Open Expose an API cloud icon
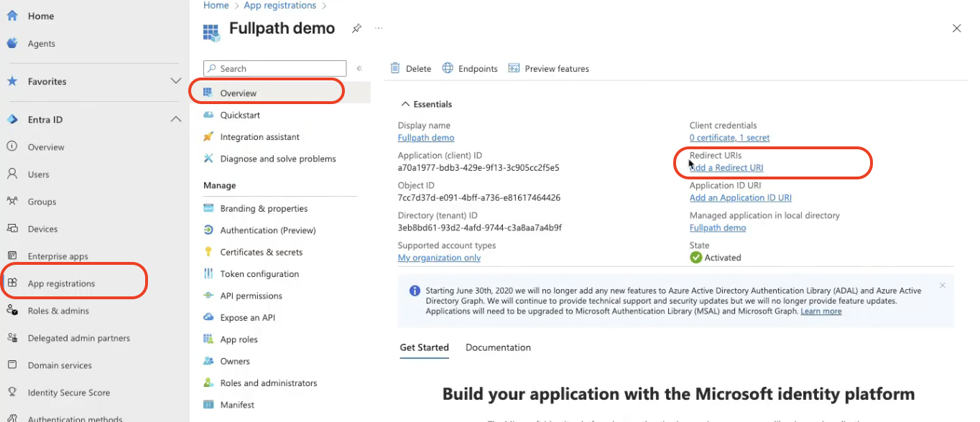Viewport: 980px width, 422px height. [208, 317]
